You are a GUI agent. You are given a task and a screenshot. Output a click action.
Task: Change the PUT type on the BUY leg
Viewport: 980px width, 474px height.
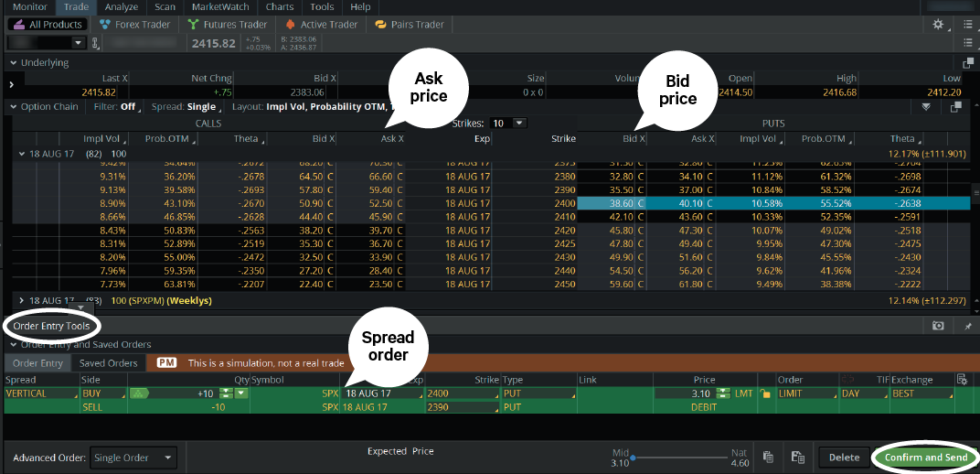point(539,393)
